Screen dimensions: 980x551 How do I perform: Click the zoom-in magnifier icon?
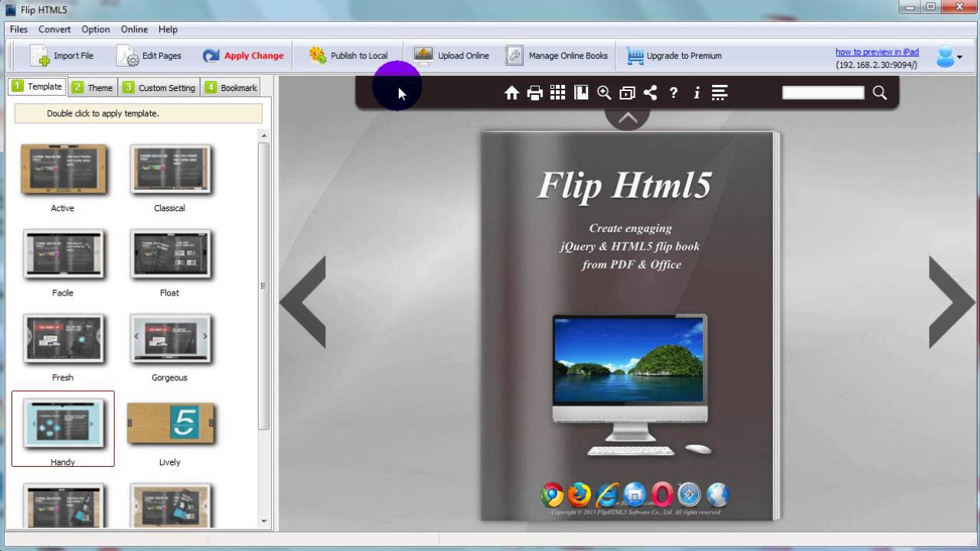pyautogui.click(x=604, y=93)
